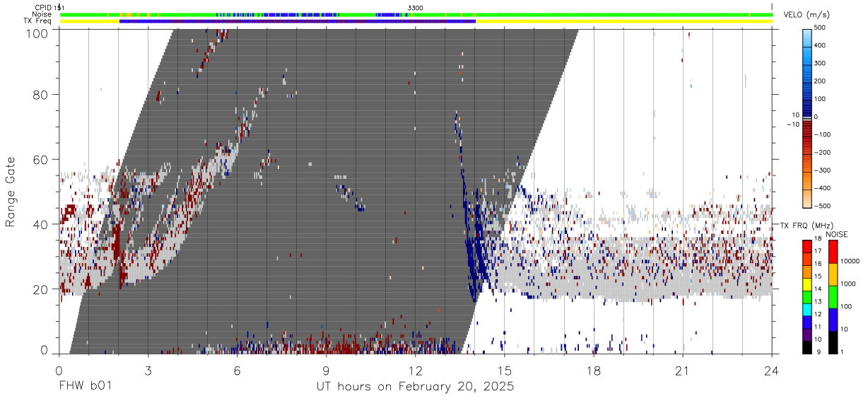
Task: Click UT hours axis tick 15
Action: pyautogui.click(x=505, y=371)
